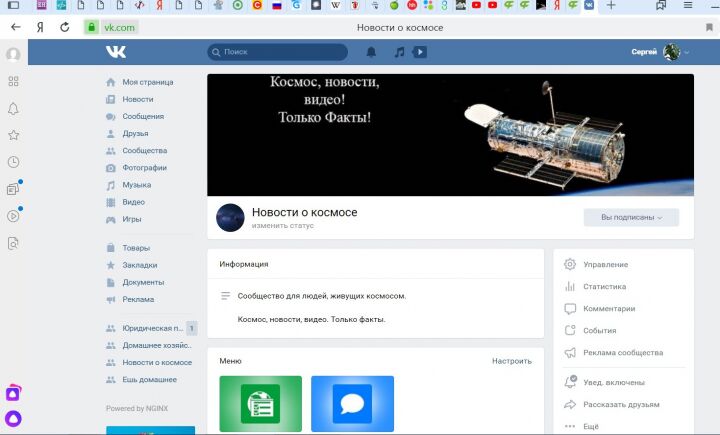Expand Ещё in community actions

(x=590, y=427)
